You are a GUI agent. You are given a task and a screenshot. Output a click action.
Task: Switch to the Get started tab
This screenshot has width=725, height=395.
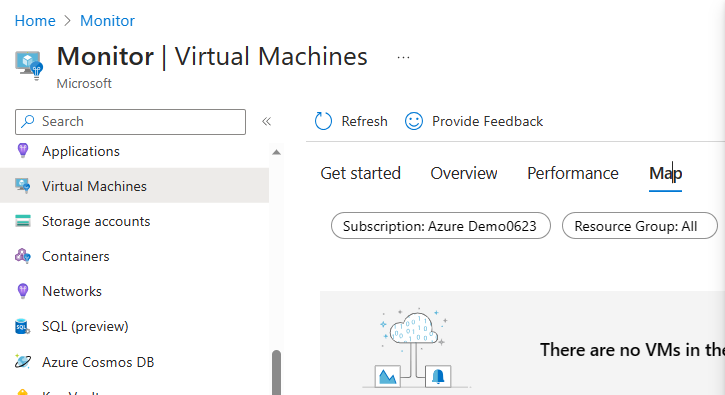pos(361,173)
